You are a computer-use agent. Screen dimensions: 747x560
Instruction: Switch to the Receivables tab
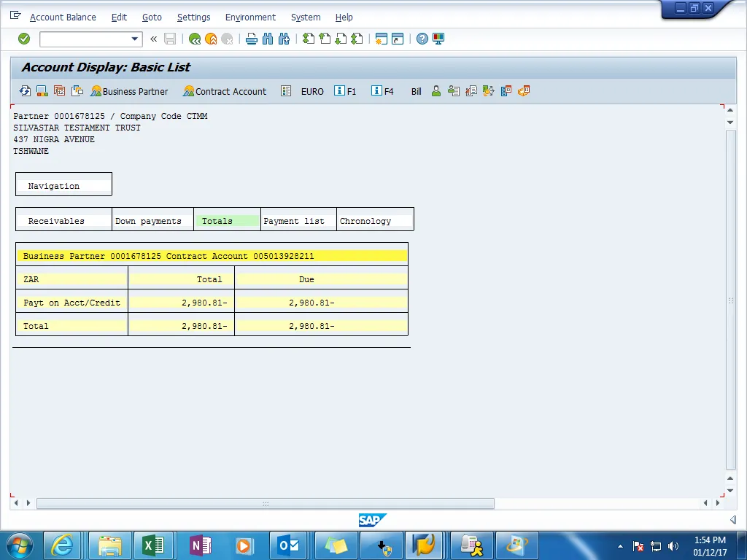tap(64, 221)
